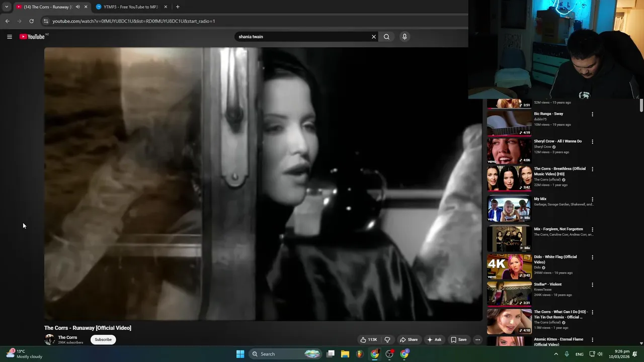
Task: Share the Runaway video
Action: coord(409,340)
